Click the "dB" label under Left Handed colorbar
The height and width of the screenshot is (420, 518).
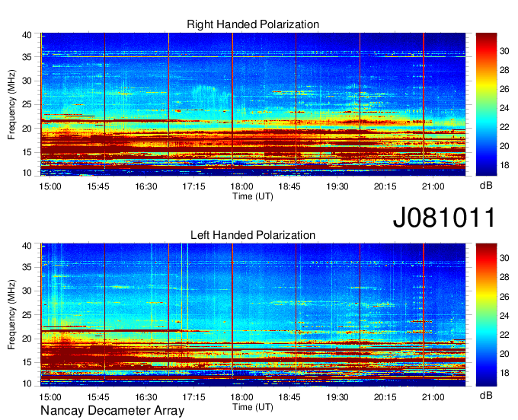pyautogui.click(x=486, y=395)
